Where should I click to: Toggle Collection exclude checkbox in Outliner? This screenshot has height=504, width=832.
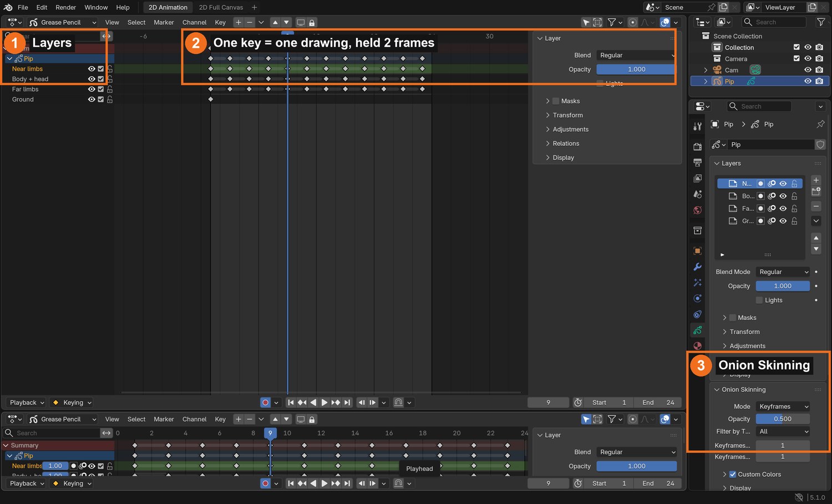(797, 48)
